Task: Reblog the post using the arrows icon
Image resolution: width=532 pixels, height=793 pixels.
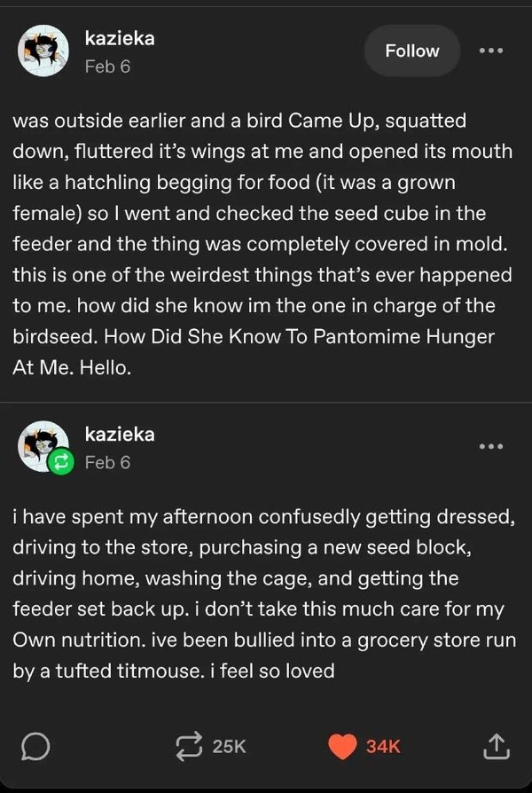Action: click(x=189, y=747)
